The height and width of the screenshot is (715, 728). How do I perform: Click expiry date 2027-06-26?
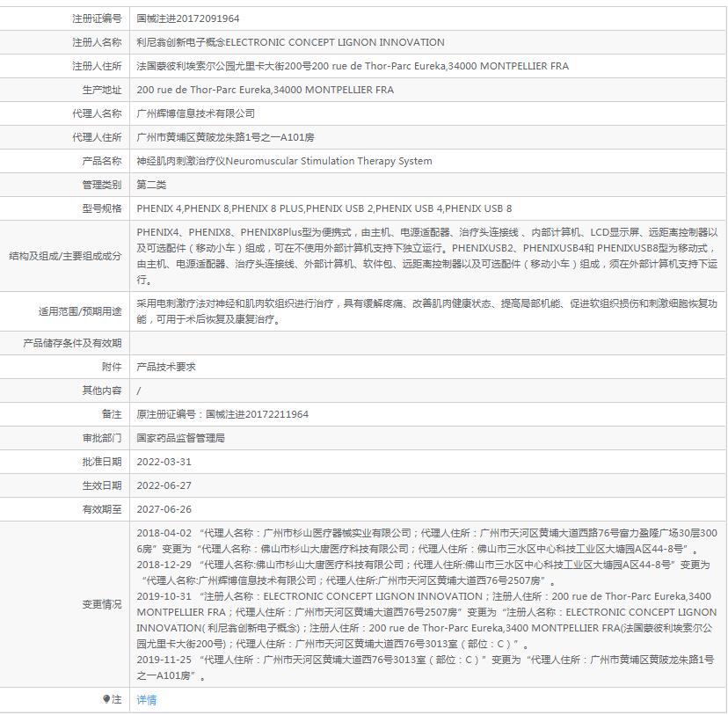point(164,509)
